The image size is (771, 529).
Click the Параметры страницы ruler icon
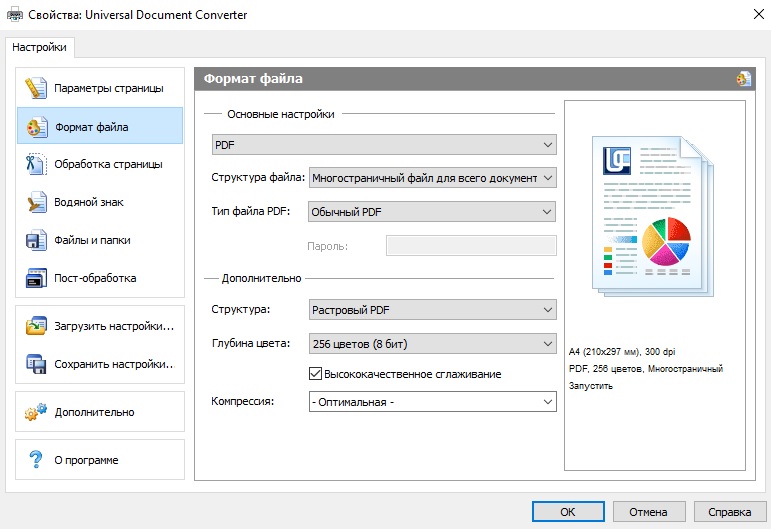tap(37, 88)
